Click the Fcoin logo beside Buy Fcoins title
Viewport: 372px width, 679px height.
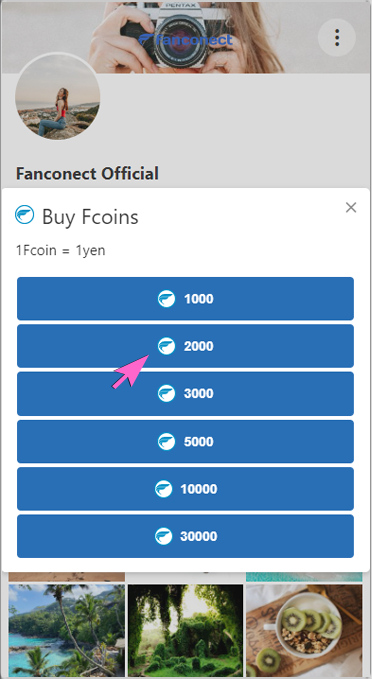25,215
